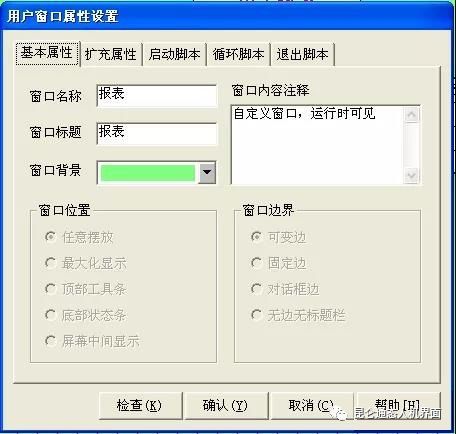The height and width of the screenshot is (434, 456).
Task: Choose the 无边无标题栏 radio button
Action: pos(256,314)
